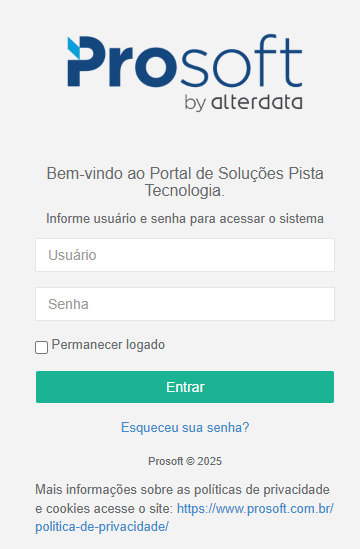Viewport: 360px width, 549px height.
Task: Click the "Mais informações sobre as políticas" text
Action: click(139, 489)
